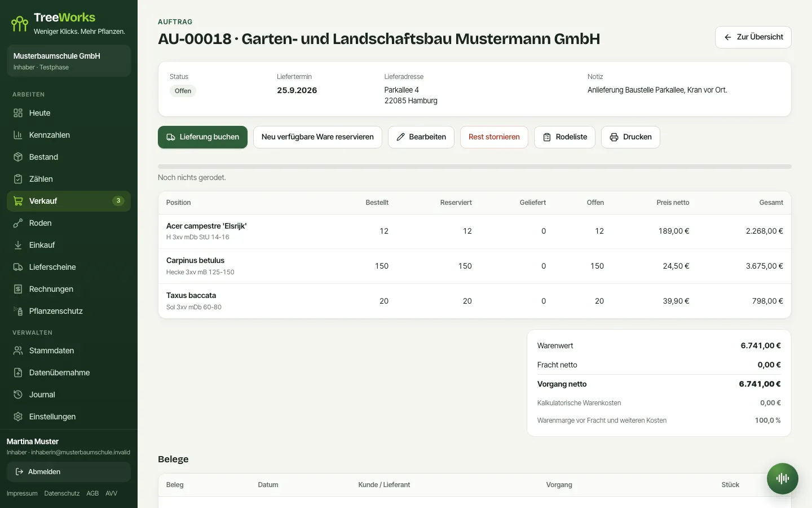Click the Einkauf download icon

point(18,245)
